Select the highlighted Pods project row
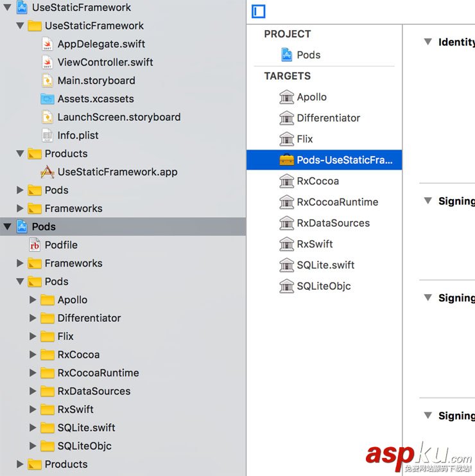Image resolution: width=475 pixels, height=476 pixels. pos(123,227)
